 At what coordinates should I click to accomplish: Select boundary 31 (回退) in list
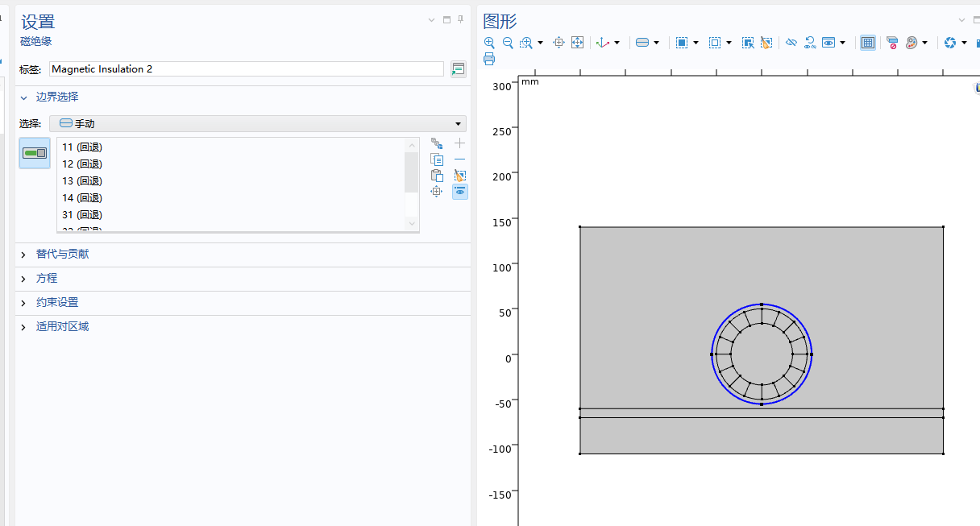pos(82,215)
